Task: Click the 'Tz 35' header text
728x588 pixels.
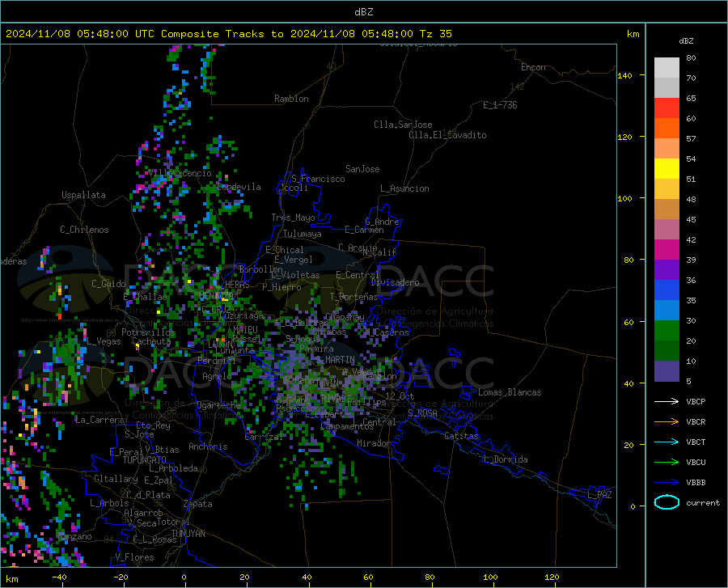Action: tap(435, 34)
